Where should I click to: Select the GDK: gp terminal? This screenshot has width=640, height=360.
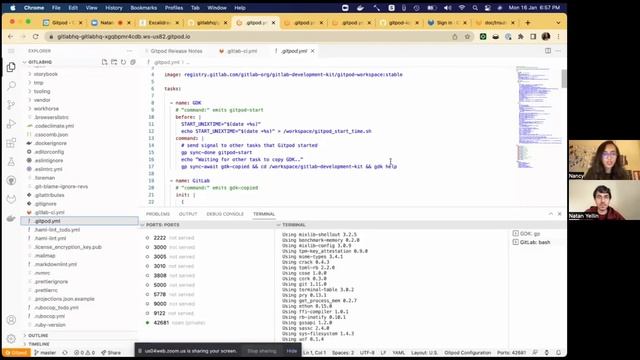coord(530,233)
